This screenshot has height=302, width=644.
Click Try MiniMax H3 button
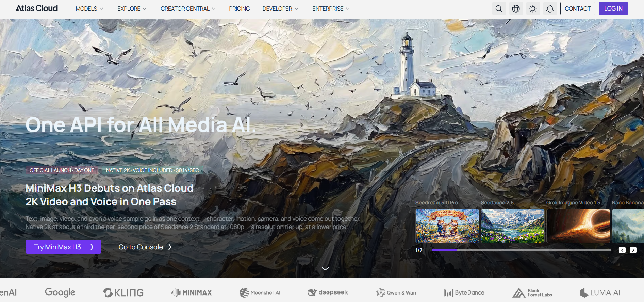coord(63,247)
